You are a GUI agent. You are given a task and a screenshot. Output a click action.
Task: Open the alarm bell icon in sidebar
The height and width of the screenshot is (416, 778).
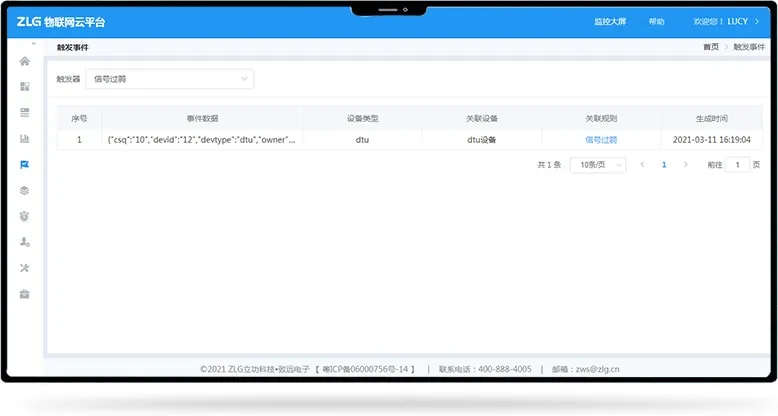coord(25,216)
